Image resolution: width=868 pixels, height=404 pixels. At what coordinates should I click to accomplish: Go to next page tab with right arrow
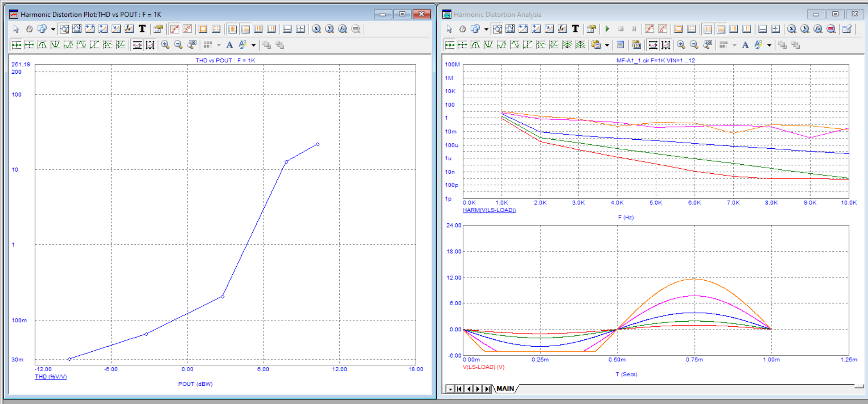(x=478, y=389)
